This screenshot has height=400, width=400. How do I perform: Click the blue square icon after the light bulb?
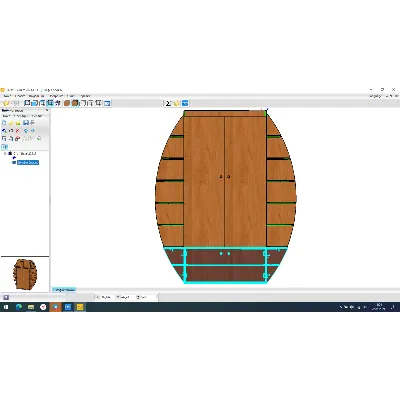185,103
